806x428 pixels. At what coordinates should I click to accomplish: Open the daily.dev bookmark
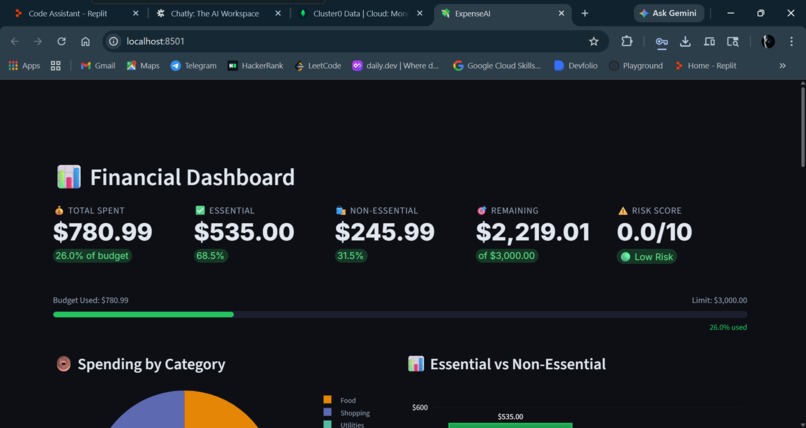tap(395, 65)
